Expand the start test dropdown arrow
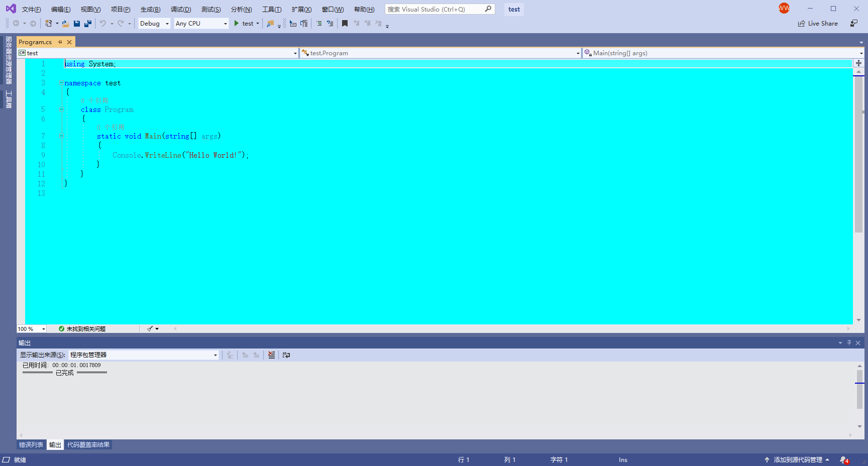This screenshot has height=466, width=868. tap(258, 24)
